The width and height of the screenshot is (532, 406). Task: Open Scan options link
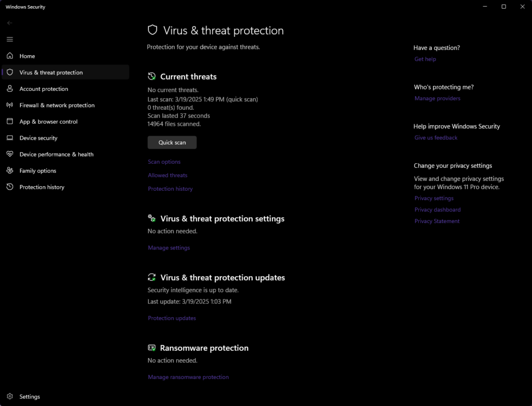164,162
